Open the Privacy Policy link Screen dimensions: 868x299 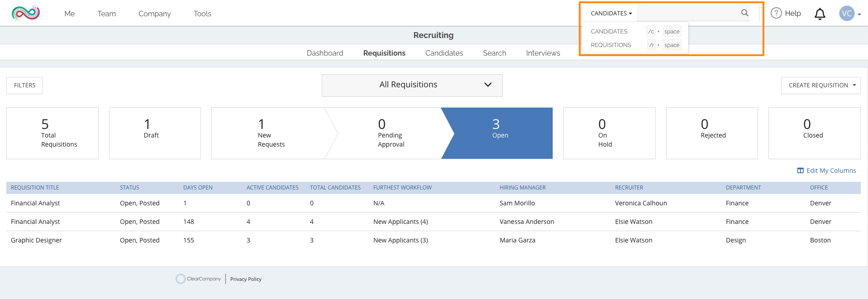246,279
